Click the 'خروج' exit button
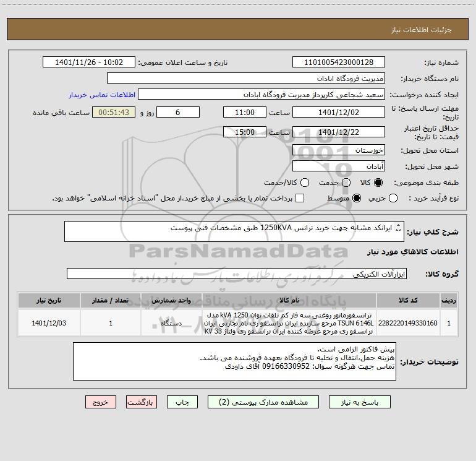 [x=101, y=402]
